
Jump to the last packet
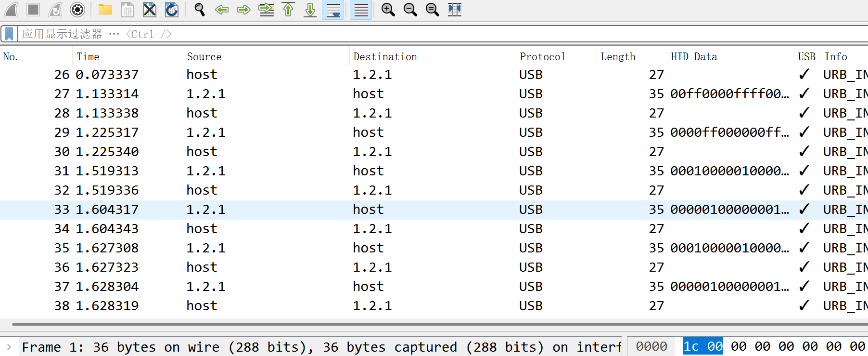point(310,9)
